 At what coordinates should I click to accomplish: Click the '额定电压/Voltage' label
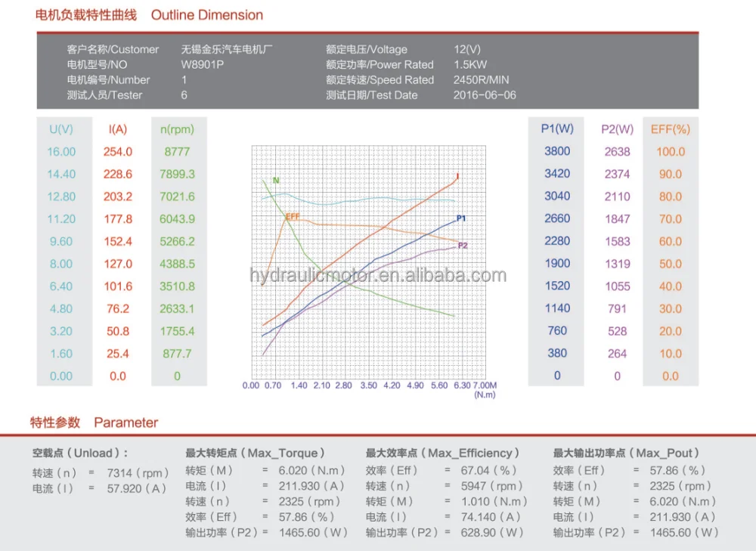pos(367,49)
